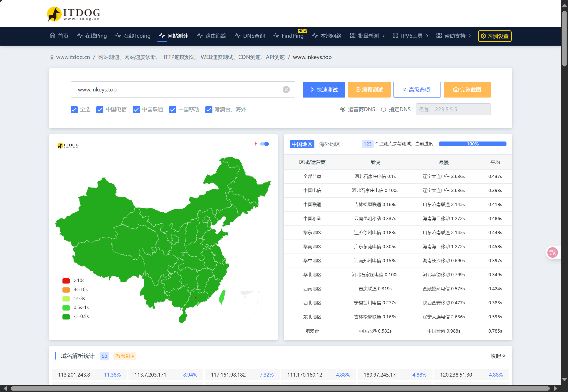Toggle the map lightning switch
Image resolution: width=568 pixels, height=392 pixels.
pos(264,144)
